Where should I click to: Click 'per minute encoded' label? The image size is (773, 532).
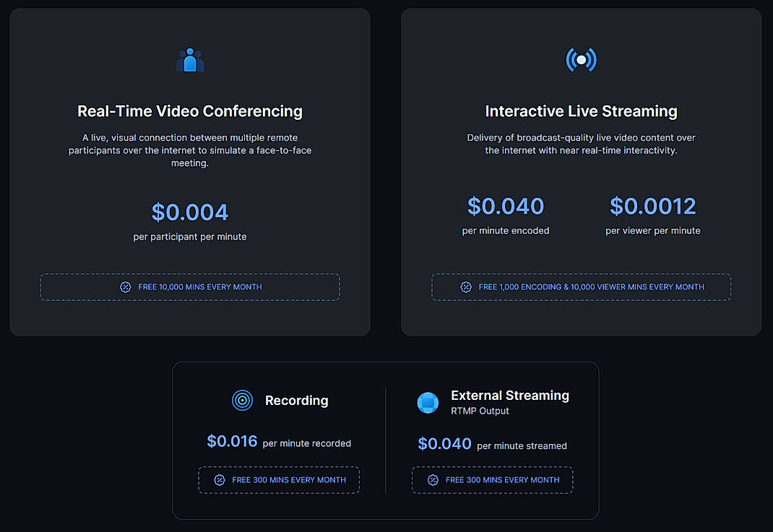pyautogui.click(x=506, y=231)
